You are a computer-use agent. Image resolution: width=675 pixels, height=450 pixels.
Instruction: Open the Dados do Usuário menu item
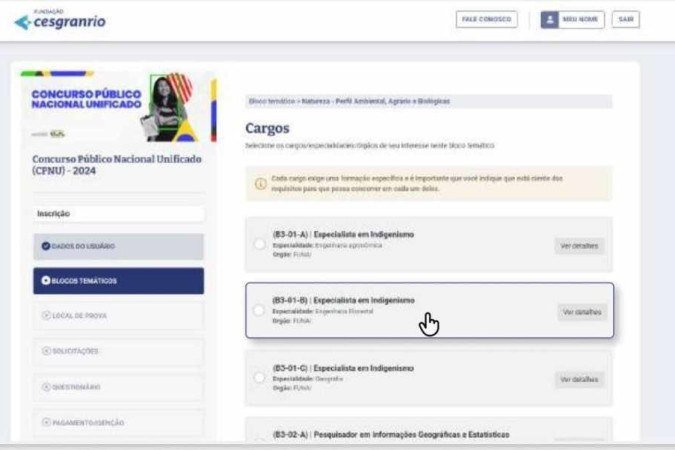coord(118,246)
